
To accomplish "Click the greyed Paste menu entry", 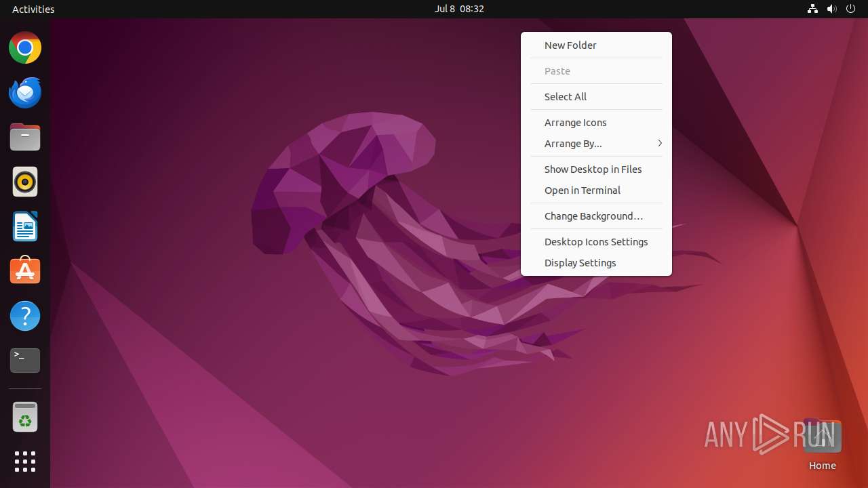I will [x=596, y=71].
